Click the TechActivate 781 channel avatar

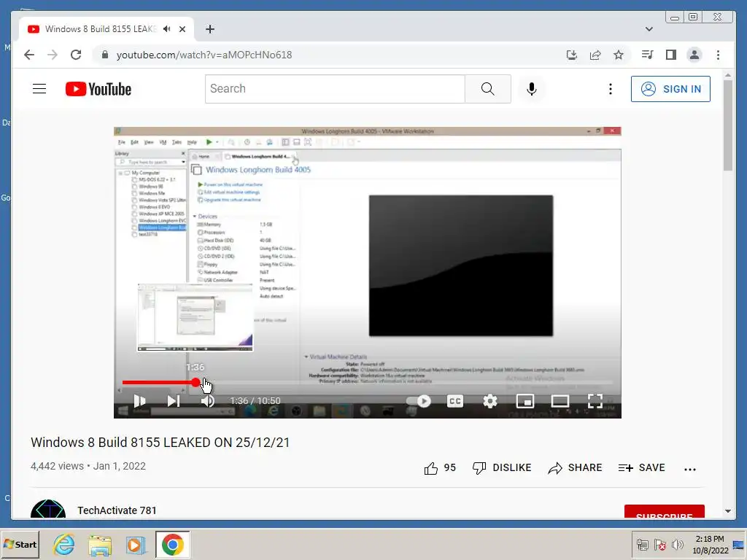pyautogui.click(x=48, y=510)
